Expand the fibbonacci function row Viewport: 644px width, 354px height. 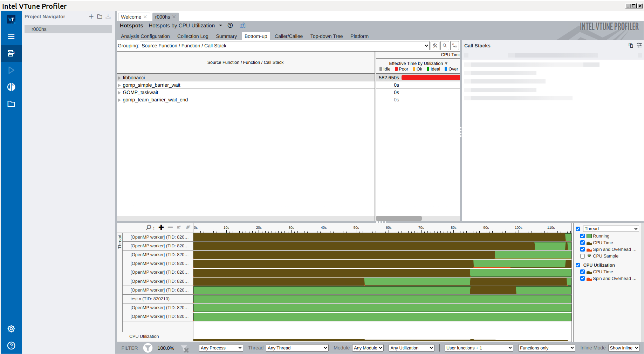point(119,78)
